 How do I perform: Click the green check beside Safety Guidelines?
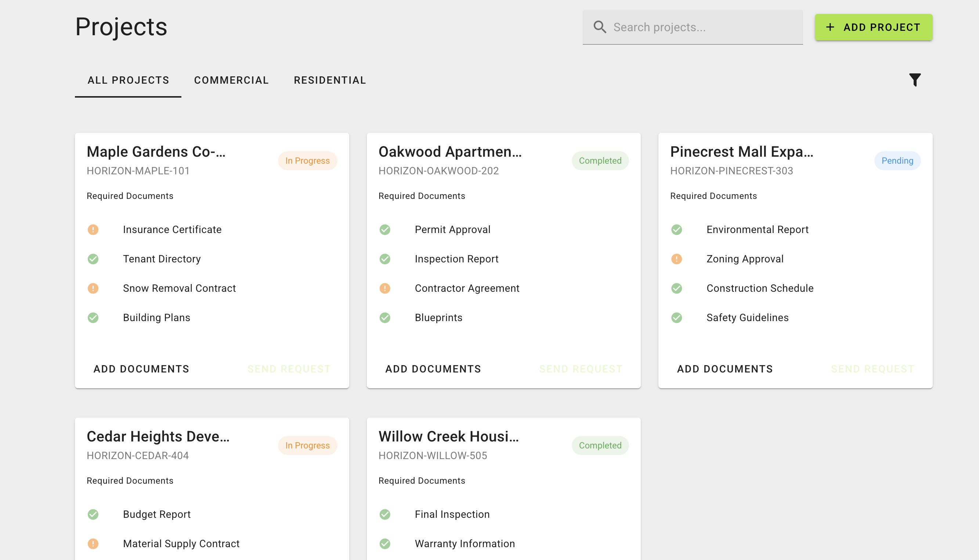676,318
